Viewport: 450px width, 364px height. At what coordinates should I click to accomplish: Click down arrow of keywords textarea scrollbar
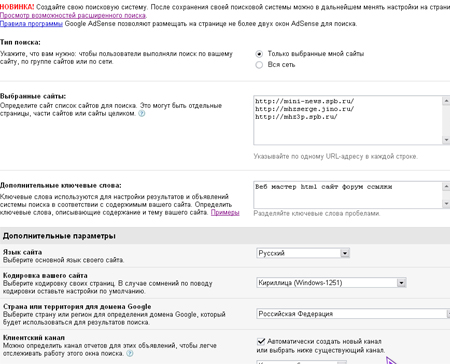coord(446,203)
